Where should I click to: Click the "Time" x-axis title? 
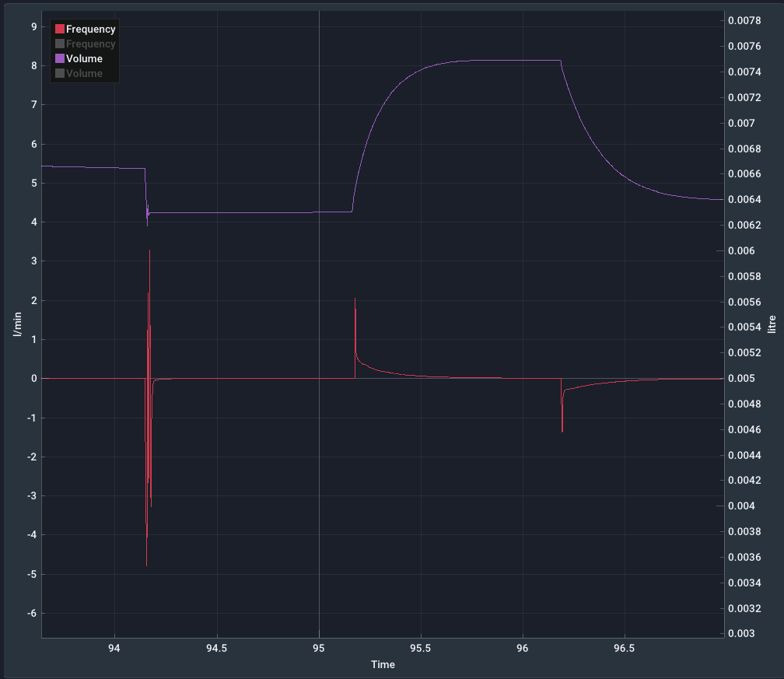click(x=383, y=665)
